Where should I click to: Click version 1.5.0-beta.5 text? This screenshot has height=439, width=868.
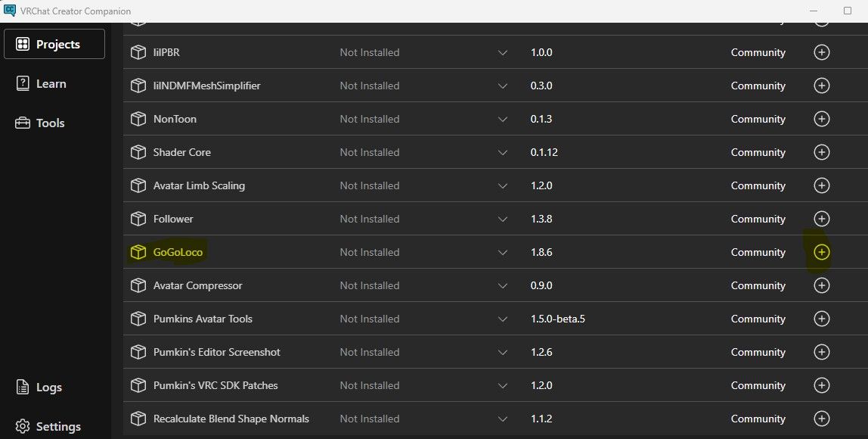point(557,319)
